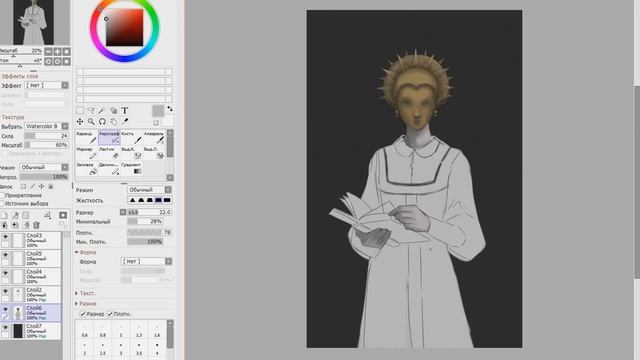
Task: Toggle the Размер pressure checkbox
Action: pyautogui.click(x=83, y=314)
